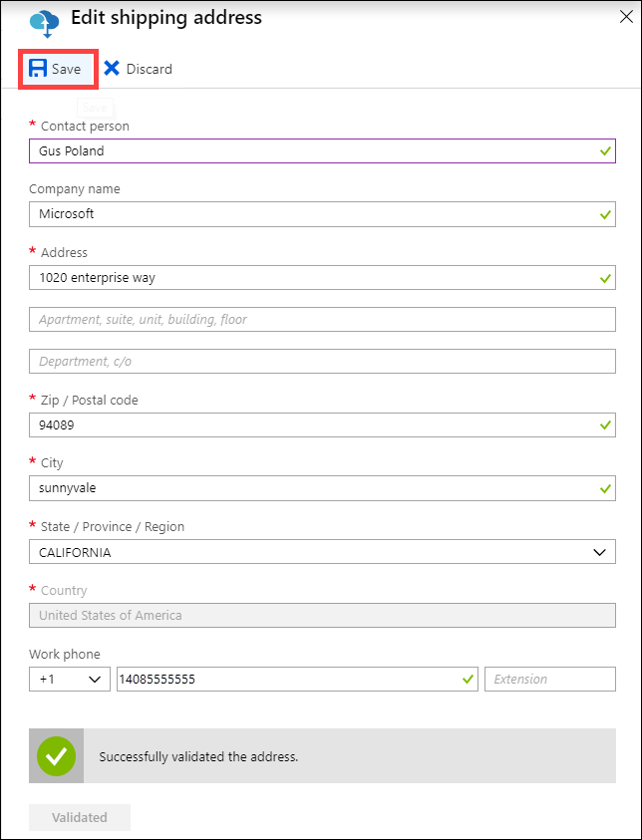
Task: Open the phone country code dropdown
Action: click(x=69, y=679)
